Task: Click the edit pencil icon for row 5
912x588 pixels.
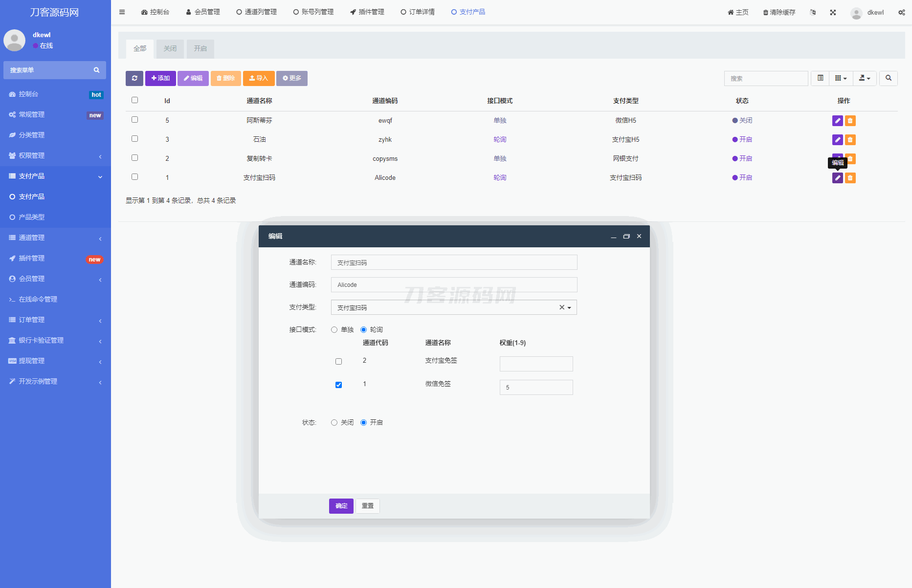Action: click(837, 121)
